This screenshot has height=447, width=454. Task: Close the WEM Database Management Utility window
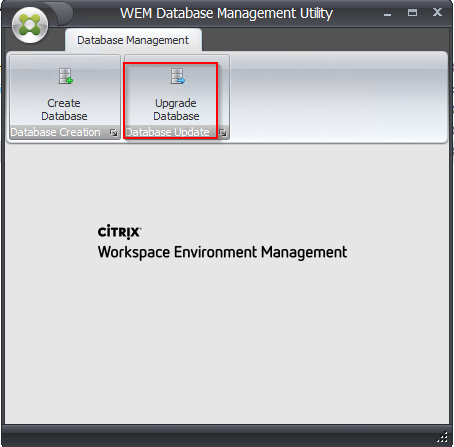click(437, 12)
